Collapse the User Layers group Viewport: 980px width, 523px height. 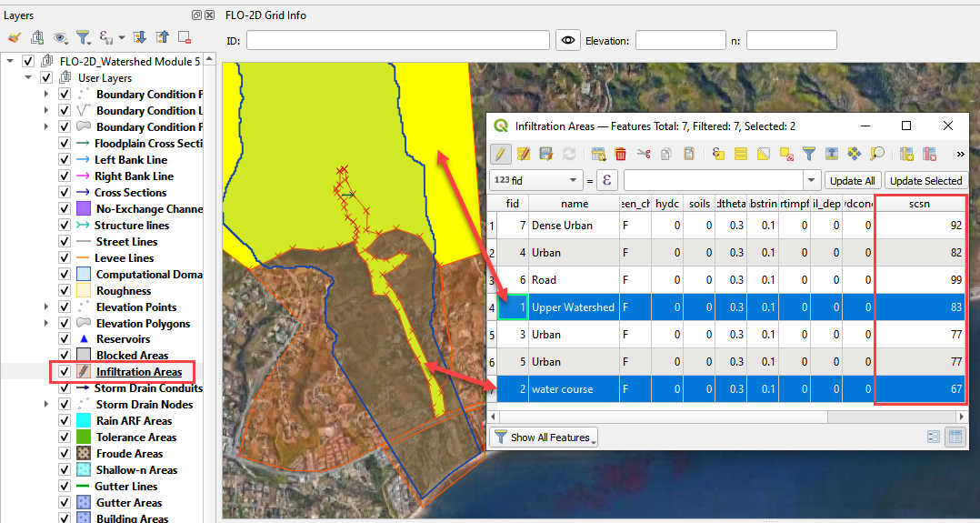tap(30, 78)
